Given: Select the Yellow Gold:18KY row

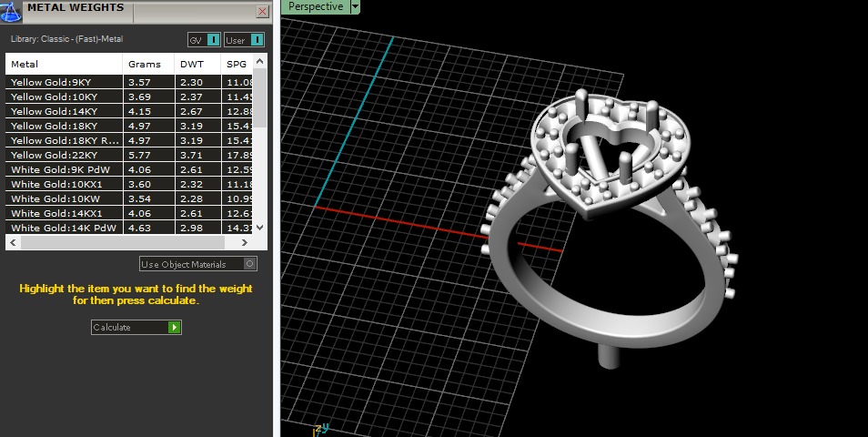Looking at the screenshot, I should (129, 126).
